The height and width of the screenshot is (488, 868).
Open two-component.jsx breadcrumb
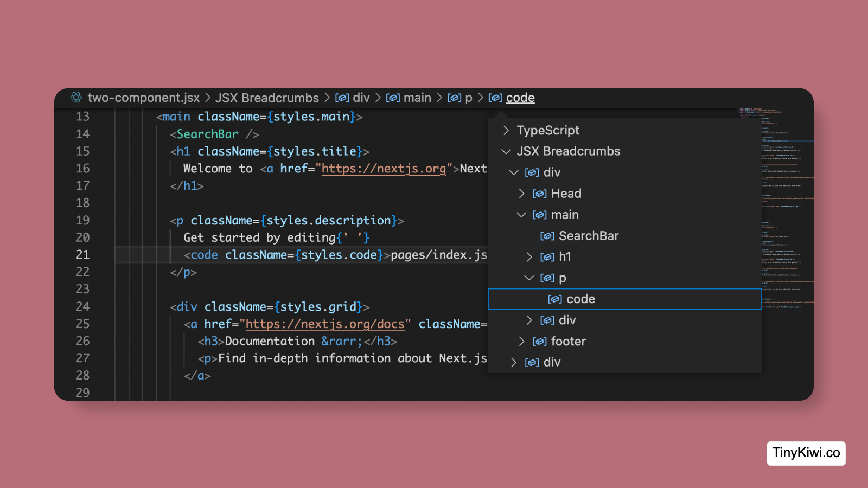tap(144, 98)
